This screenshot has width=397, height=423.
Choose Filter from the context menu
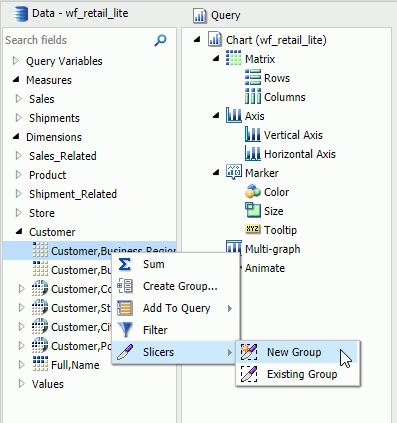pyautogui.click(x=176, y=330)
